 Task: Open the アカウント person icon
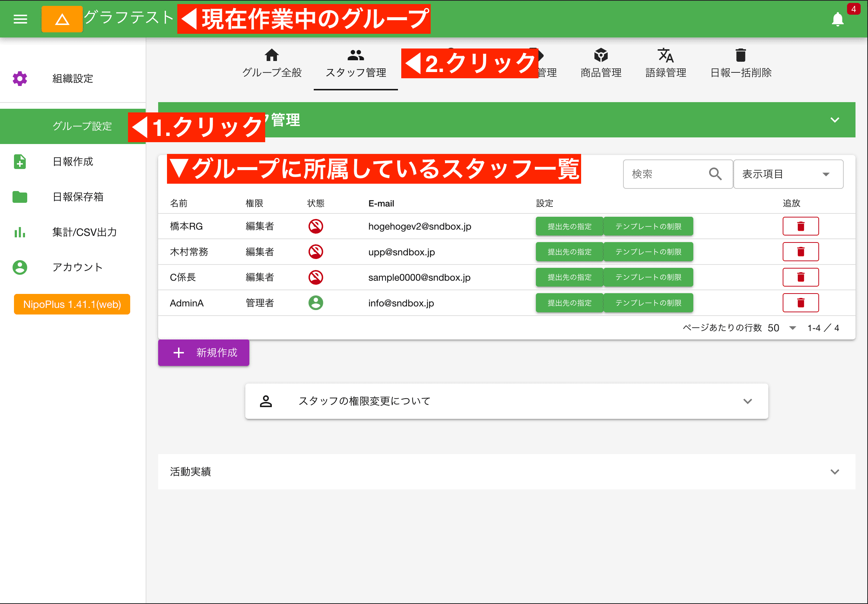[x=19, y=267]
